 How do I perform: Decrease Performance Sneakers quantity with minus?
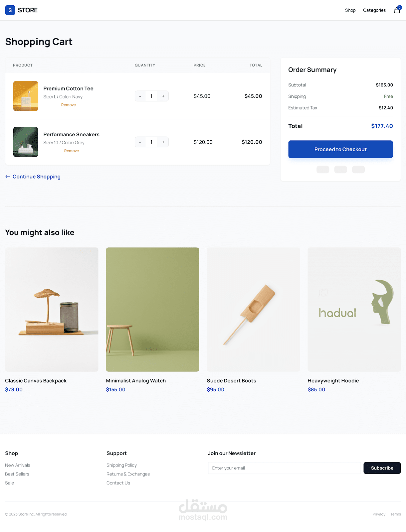(x=140, y=142)
